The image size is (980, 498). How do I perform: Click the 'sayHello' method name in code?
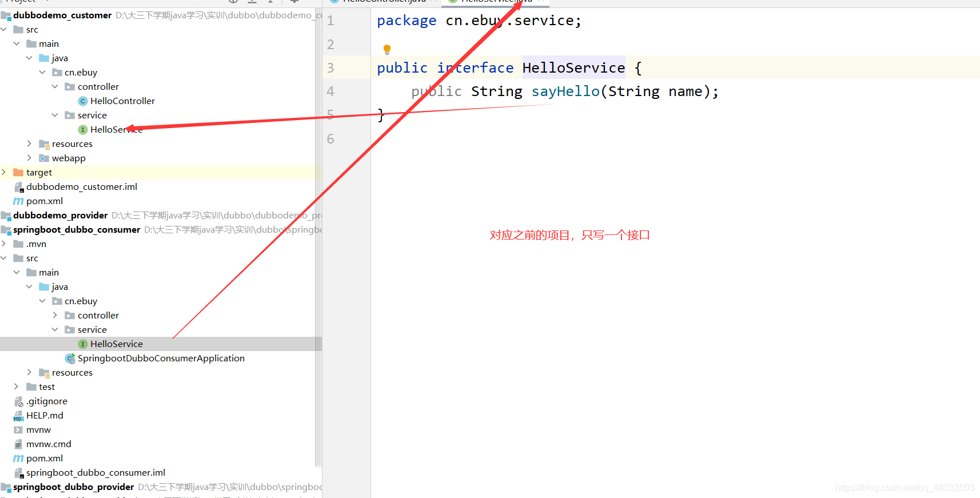click(x=565, y=91)
